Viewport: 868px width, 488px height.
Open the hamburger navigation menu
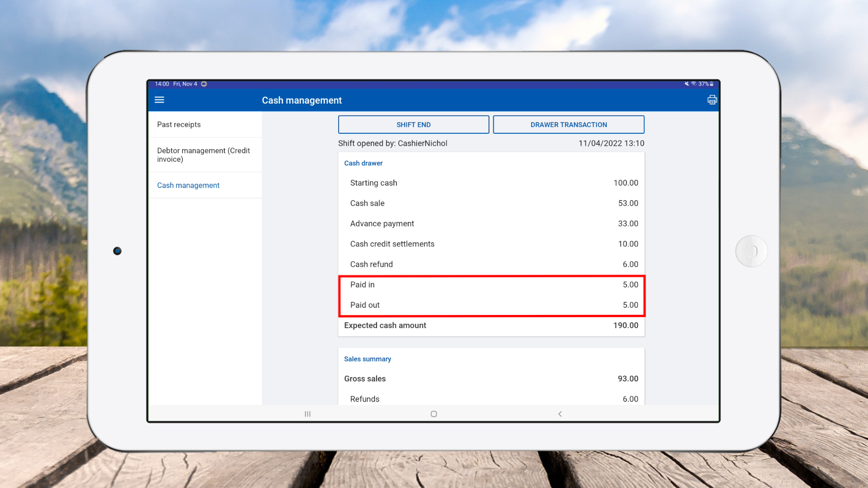159,100
